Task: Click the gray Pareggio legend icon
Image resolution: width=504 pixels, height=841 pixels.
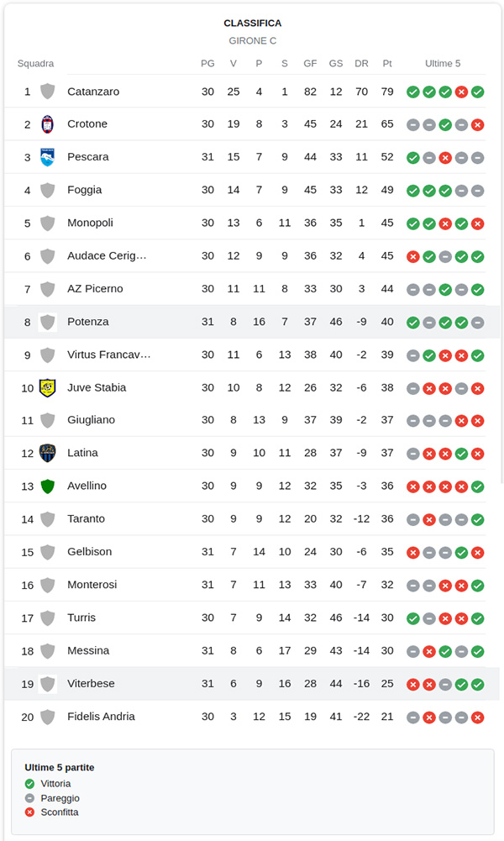Action: (x=30, y=797)
